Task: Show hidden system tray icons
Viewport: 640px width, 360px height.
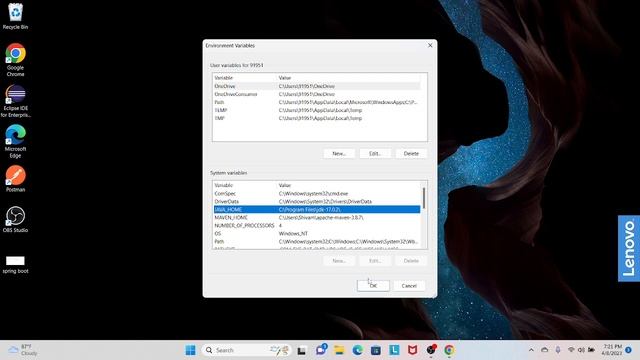Action: point(531,350)
